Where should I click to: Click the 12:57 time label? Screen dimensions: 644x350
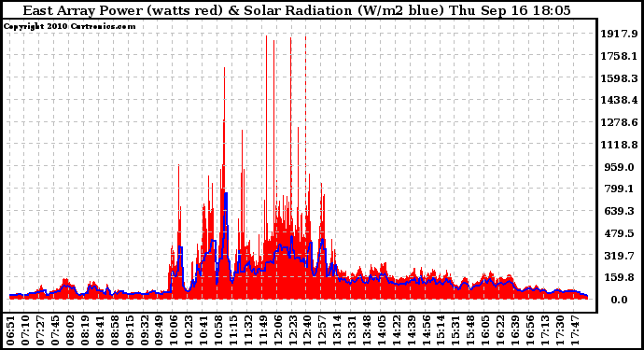[323, 329]
